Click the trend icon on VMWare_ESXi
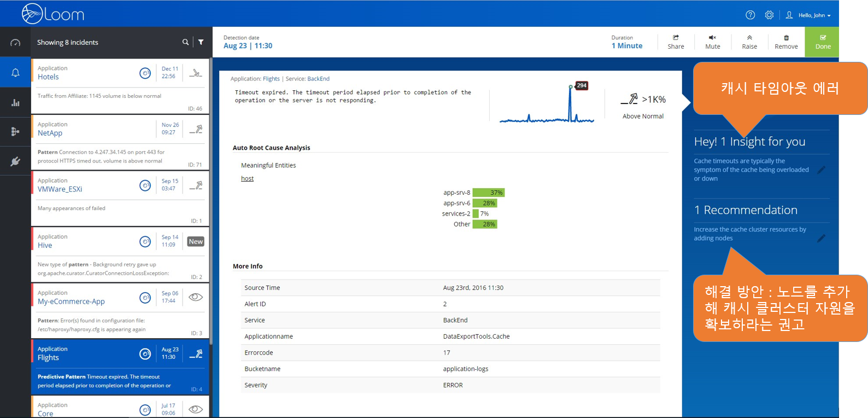The height and width of the screenshot is (418, 868). (x=196, y=185)
